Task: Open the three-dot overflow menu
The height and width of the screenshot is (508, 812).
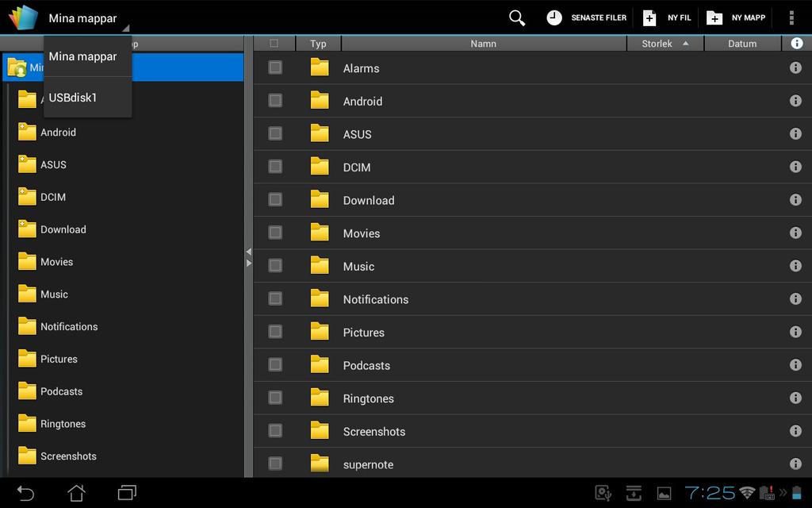Action: 791,17
